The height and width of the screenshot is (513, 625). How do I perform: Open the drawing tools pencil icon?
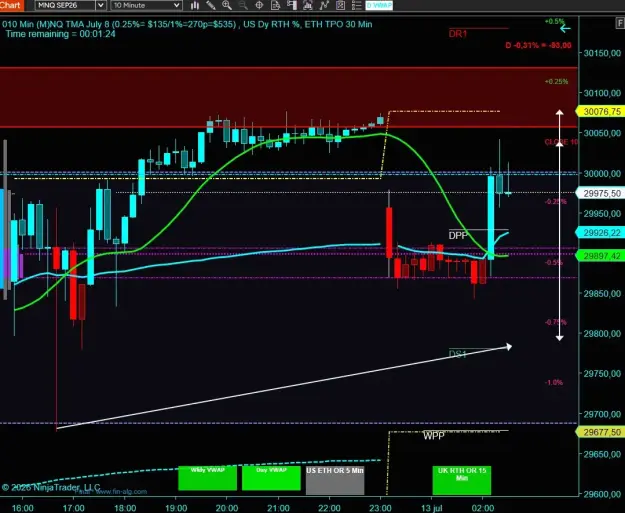coord(211,5)
